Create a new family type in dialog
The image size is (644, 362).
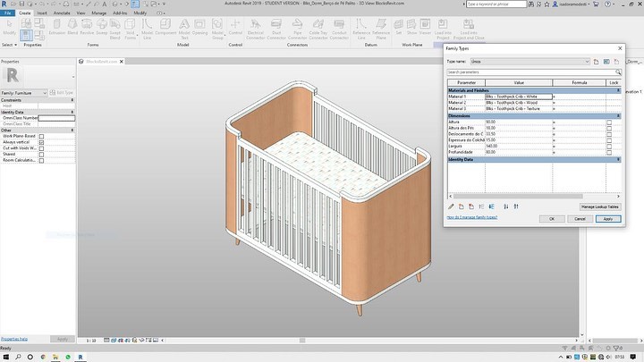pos(597,62)
